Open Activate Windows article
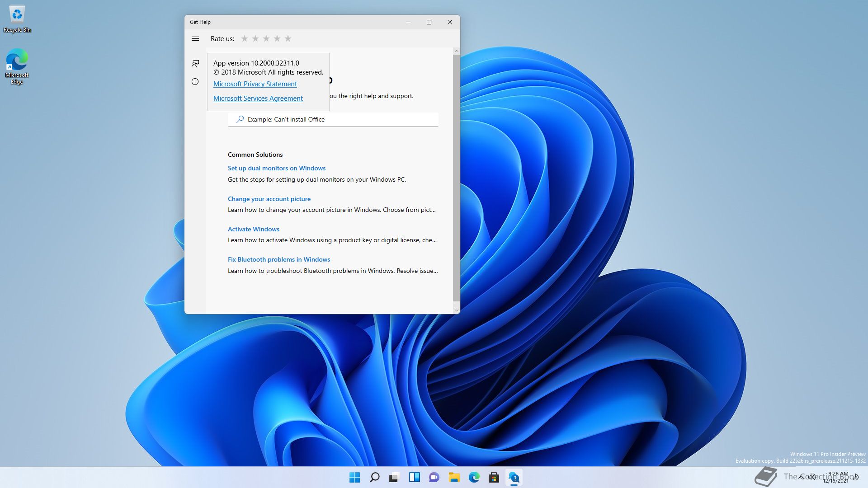This screenshot has height=488, width=868. pyautogui.click(x=254, y=229)
